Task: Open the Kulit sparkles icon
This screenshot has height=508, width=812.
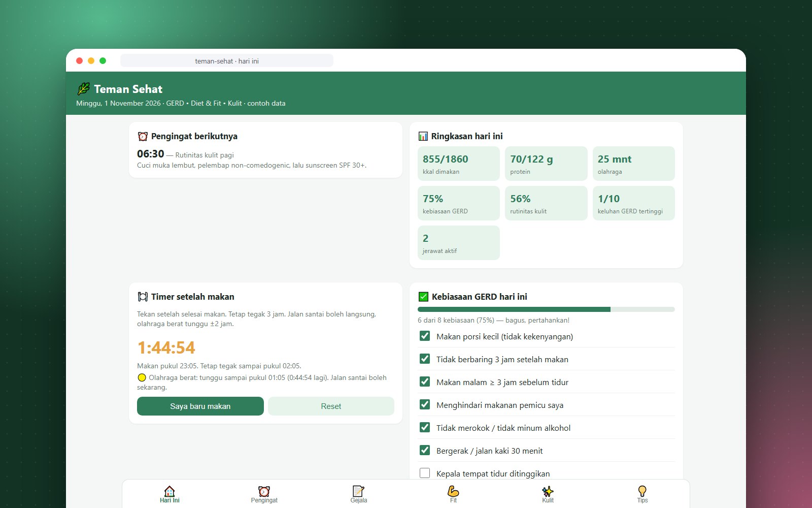Action: [548, 491]
